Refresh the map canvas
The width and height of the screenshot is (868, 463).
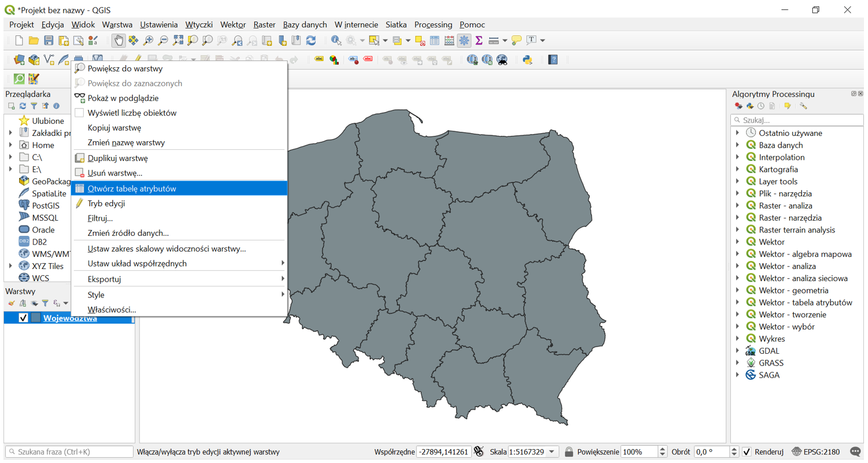tap(310, 40)
